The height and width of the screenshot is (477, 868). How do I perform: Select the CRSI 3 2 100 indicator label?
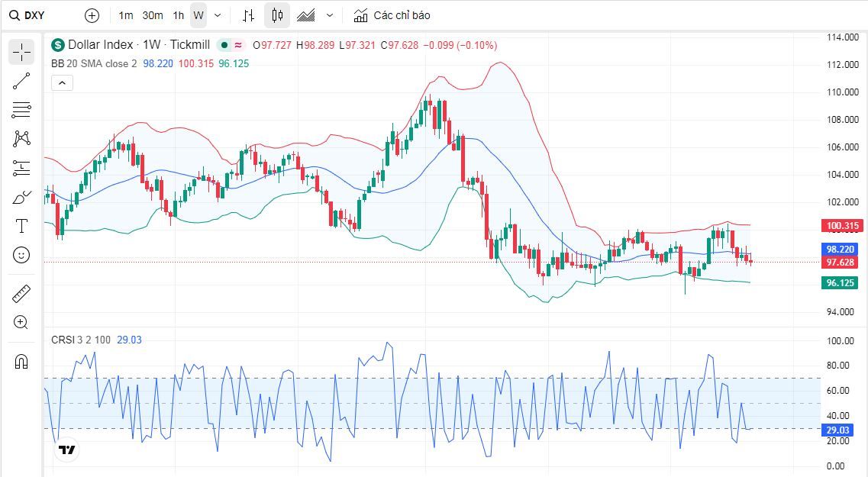coord(81,340)
